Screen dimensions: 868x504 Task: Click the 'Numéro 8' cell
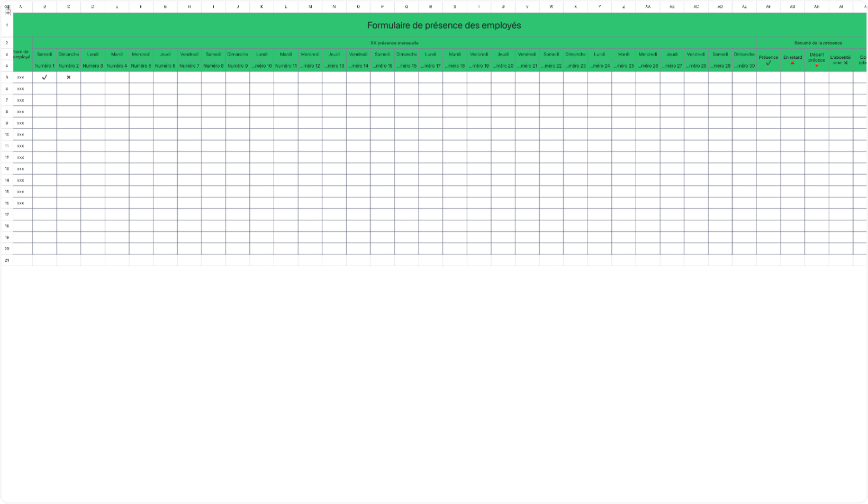coord(213,66)
